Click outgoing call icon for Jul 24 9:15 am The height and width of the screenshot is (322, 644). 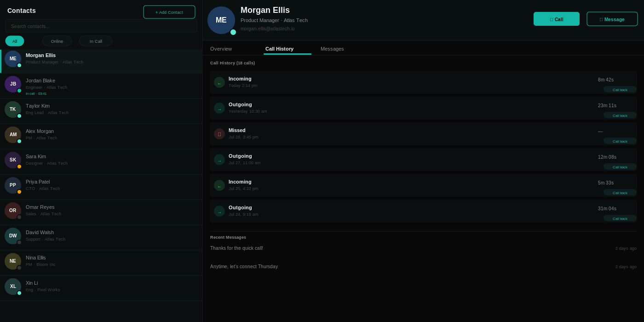[x=219, y=211]
